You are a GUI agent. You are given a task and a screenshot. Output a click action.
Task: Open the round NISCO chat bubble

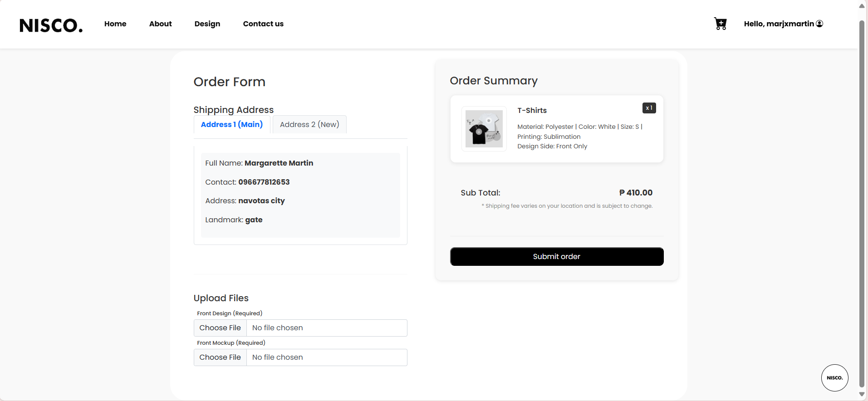[x=834, y=377]
